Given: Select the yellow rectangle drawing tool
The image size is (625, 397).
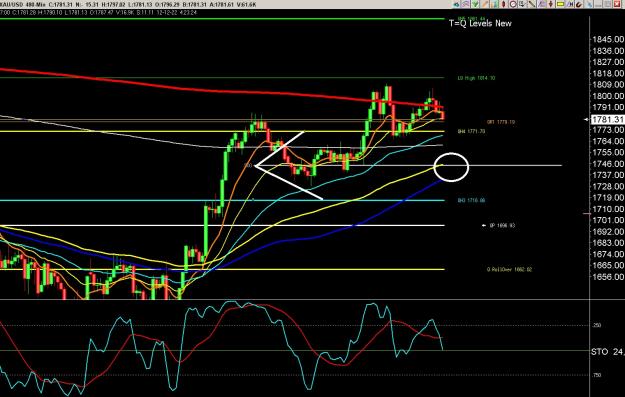Looking at the screenshot, I should click(x=560, y=4).
